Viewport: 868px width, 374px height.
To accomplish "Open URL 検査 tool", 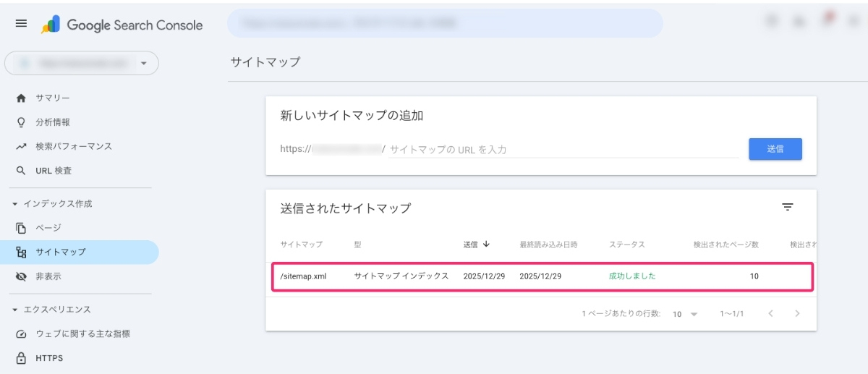I will pyautogui.click(x=54, y=171).
